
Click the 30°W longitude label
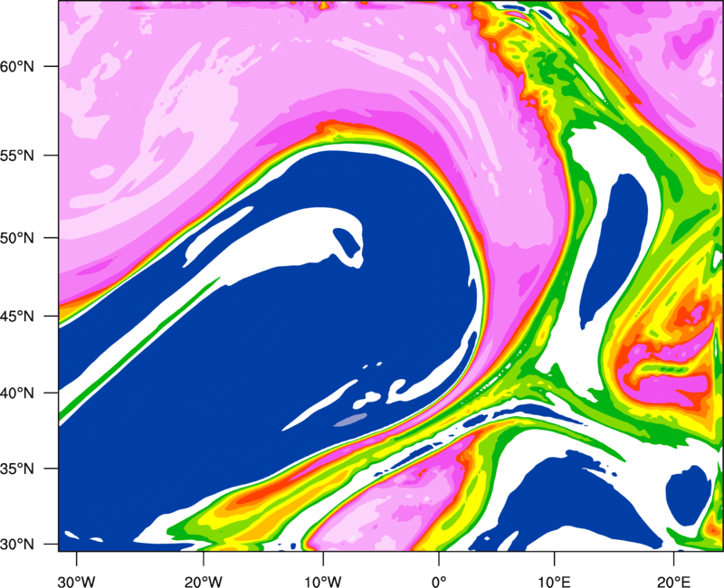coord(76,582)
